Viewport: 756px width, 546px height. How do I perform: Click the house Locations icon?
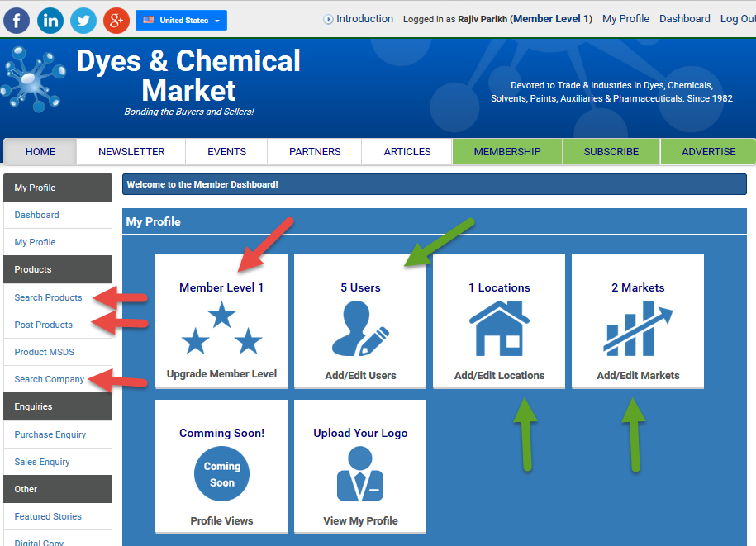click(499, 328)
